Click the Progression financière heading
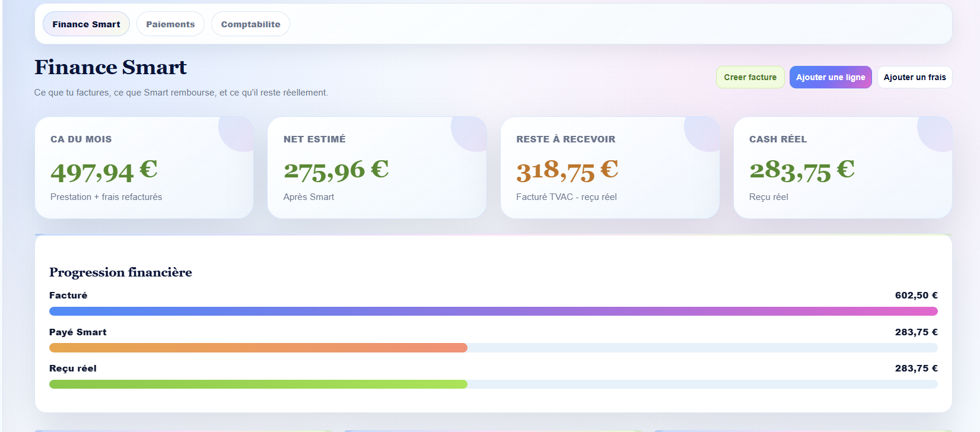This screenshot has width=980, height=432. pyautogui.click(x=120, y=272)
